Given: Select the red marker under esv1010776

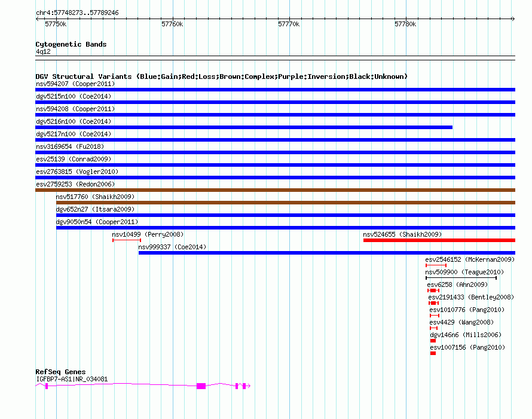Looking at the screenshot, I should coord(435,316).
